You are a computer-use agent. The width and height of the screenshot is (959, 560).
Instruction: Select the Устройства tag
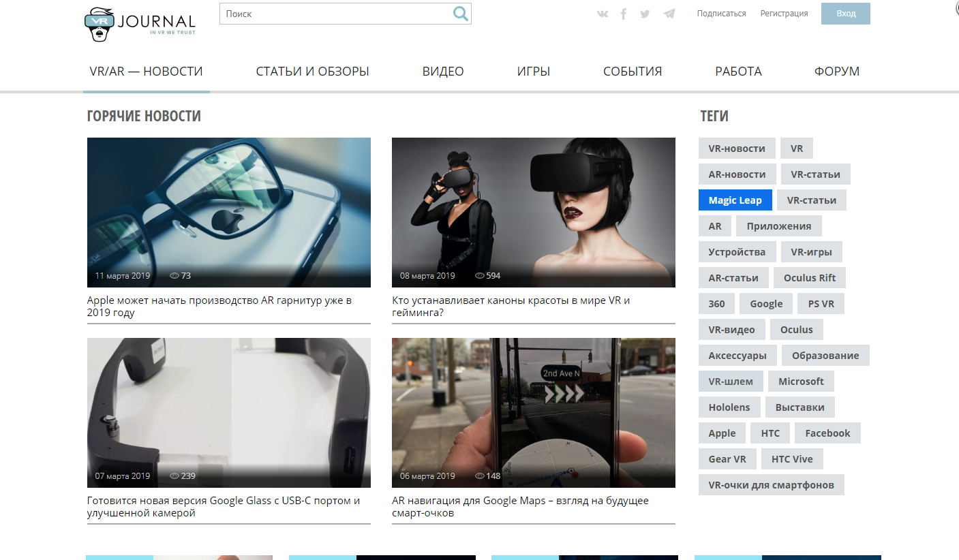(737, 252)
